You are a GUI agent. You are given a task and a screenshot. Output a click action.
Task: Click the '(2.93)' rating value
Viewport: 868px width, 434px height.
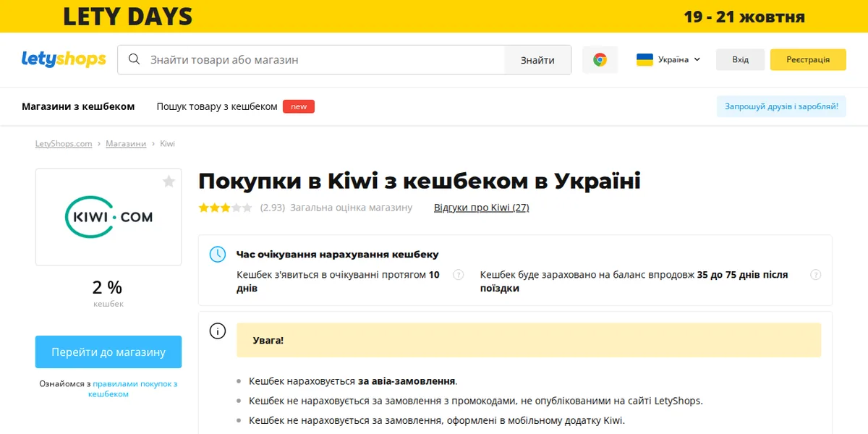pyautogui.click(x=272, y=208)
